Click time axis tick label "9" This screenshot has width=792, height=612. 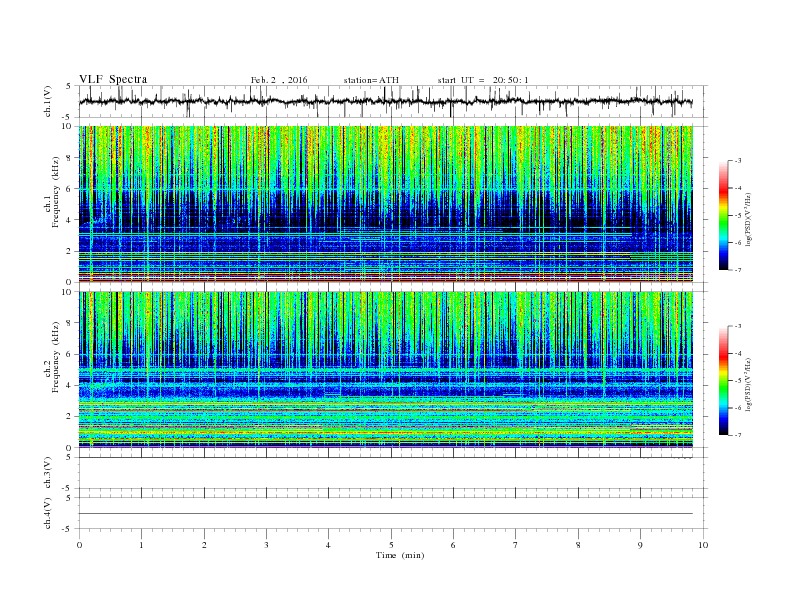640,545
